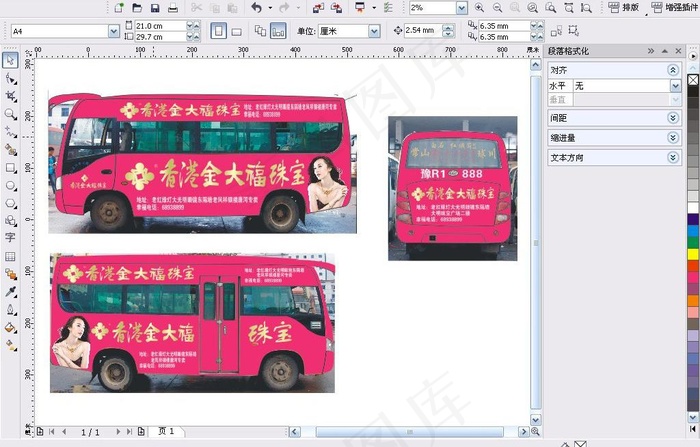The width and height of the screenshot is (700, 447).
Task: Open the zoom level 2% dropdown
Action: pyautogui.click(x=462, y=8)
